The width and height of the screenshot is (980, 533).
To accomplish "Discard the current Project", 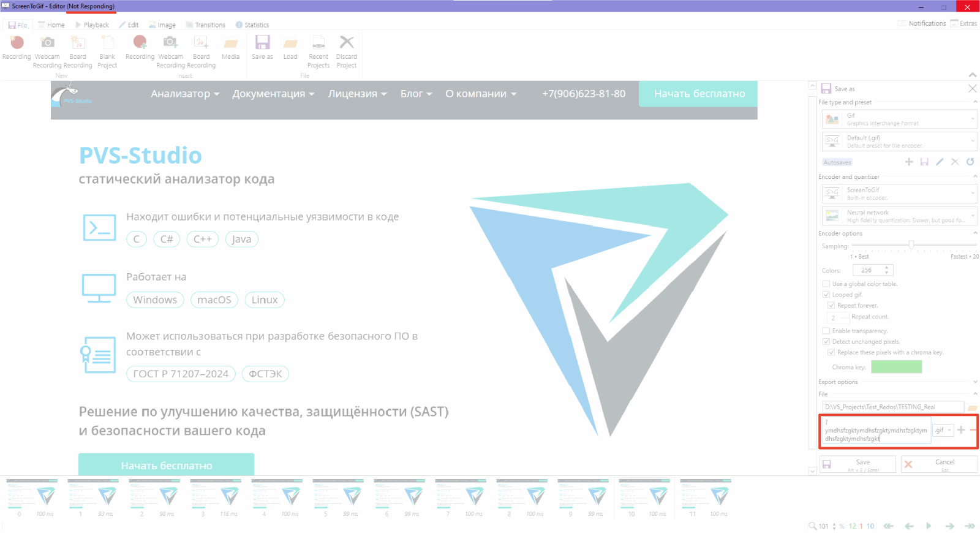I will [347, 51].
